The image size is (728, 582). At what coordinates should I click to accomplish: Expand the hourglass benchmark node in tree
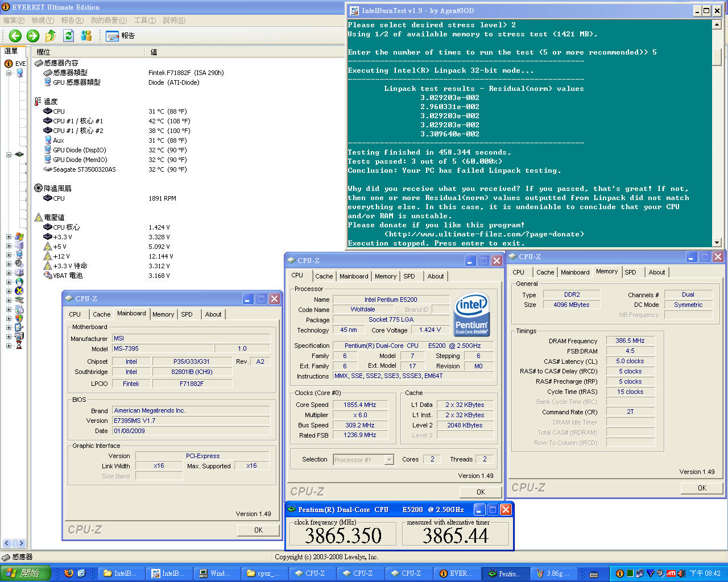(9, 346)
